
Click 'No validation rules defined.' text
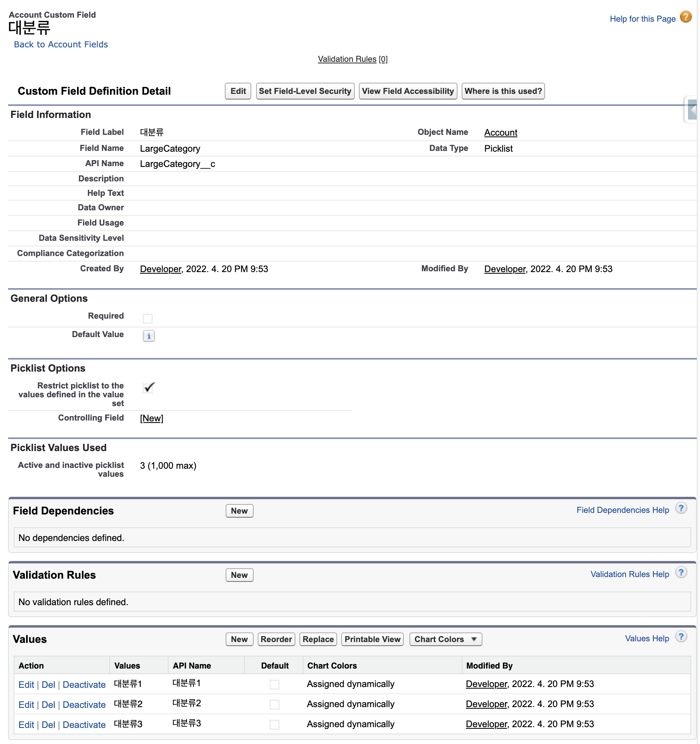[73, 602]
